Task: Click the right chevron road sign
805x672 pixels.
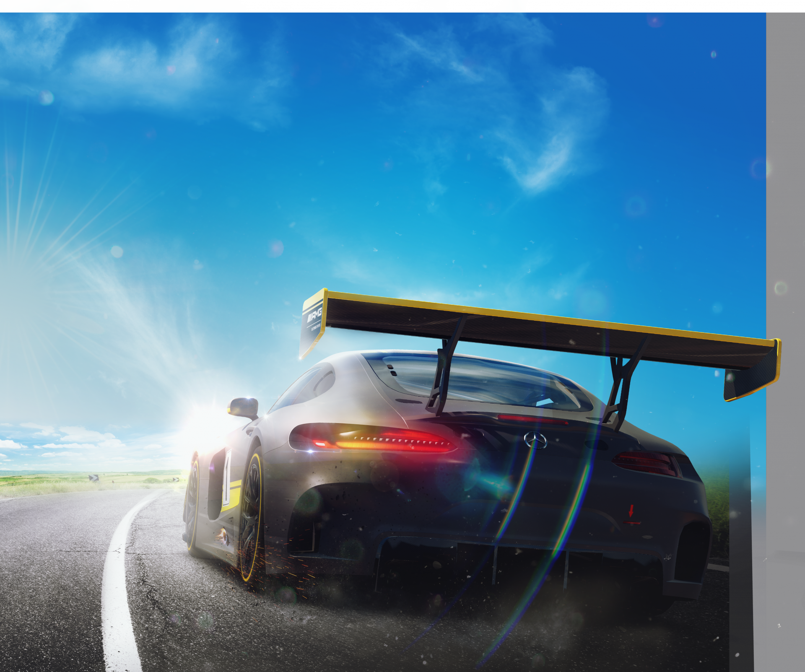Action: tap(176, 480)
